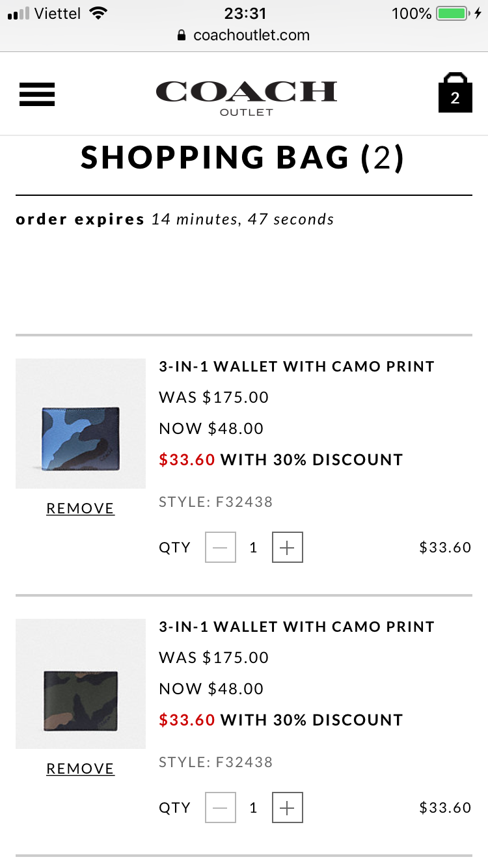Tap the coachoutlet.com address bar
488x868 pixels.
251,35
